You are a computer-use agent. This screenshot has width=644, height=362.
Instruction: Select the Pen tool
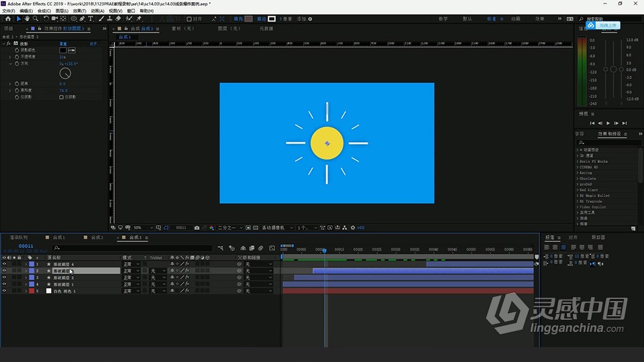[82, 19]
